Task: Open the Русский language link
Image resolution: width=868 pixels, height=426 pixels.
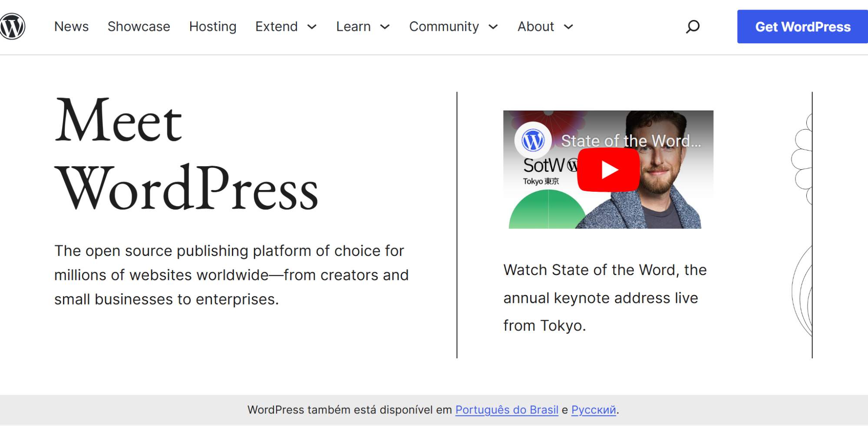Action: (594, 410)
